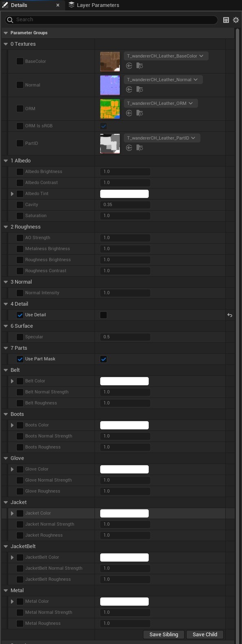Open details settings gear icon
This screenshot has width=242, height=644.
[236, 20]
